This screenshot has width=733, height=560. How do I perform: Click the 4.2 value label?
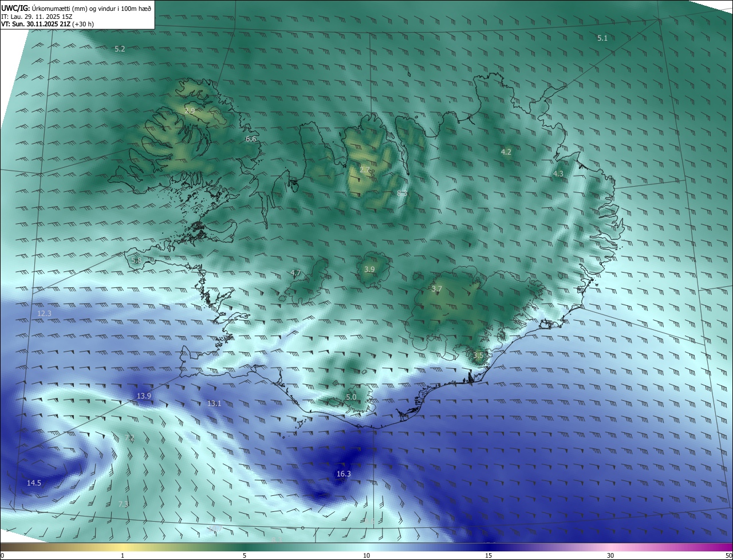coord(506,152)
